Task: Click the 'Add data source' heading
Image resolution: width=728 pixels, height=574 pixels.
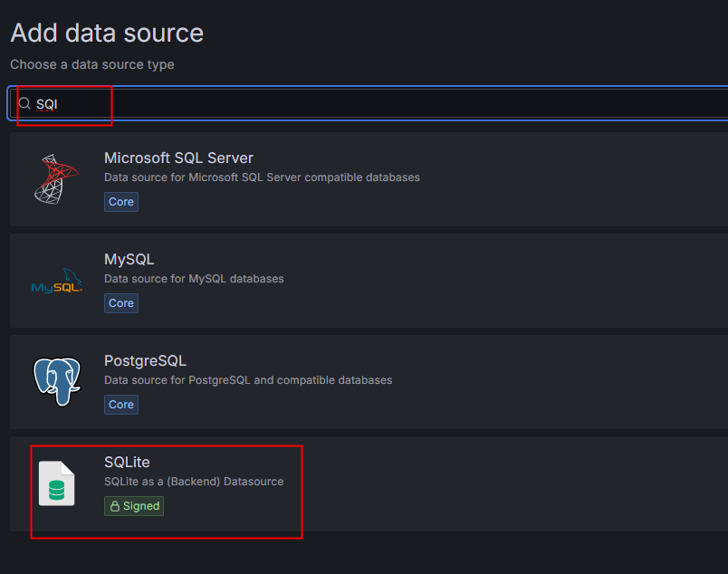Action: tap(107, 33)
